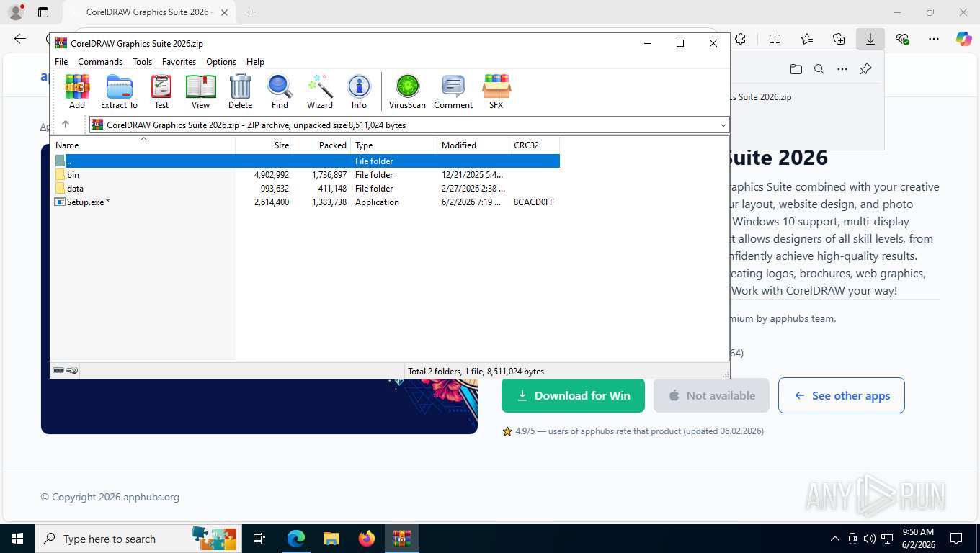
Task: Open Edge Favorites star icon
Action: [807, 39]
